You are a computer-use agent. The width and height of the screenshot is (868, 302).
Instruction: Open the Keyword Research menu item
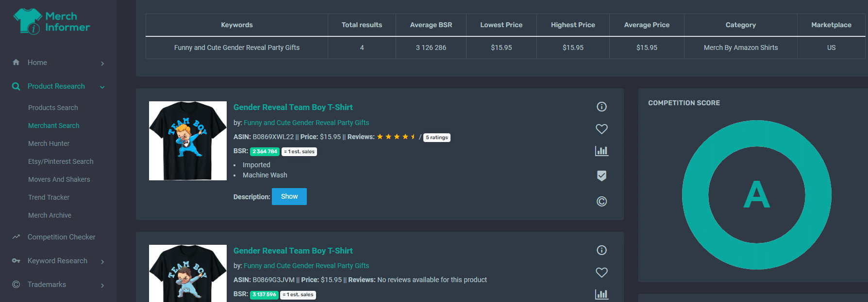[x=58, y=261]
